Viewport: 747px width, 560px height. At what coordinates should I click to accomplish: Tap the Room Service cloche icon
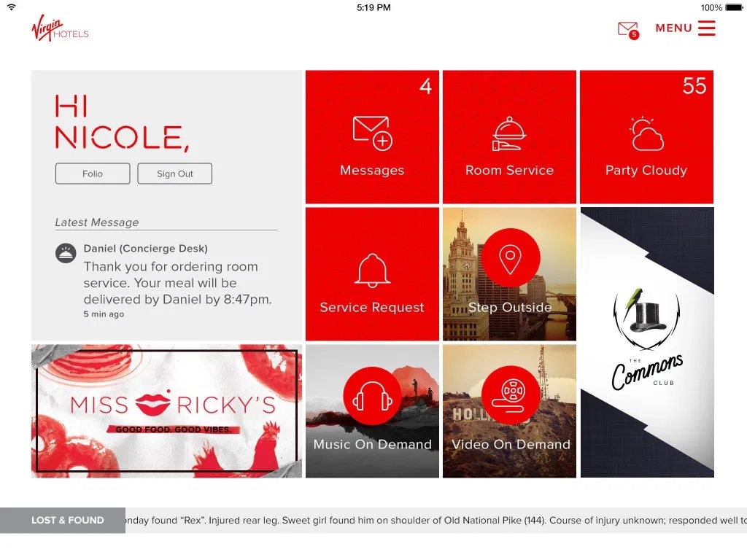pyautogui.click(x=508, y=134)
